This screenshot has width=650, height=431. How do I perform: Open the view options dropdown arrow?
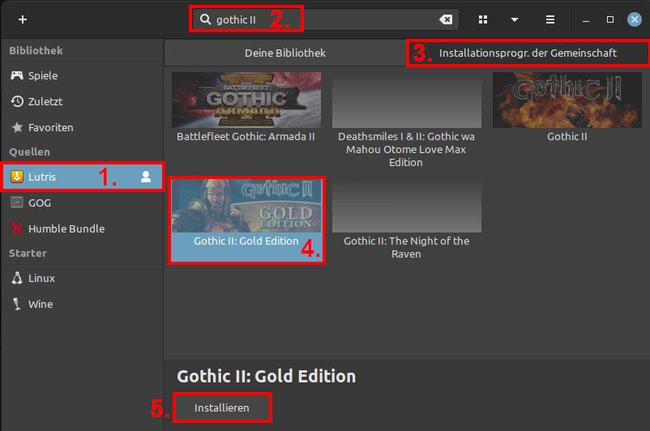click(514, 19)
